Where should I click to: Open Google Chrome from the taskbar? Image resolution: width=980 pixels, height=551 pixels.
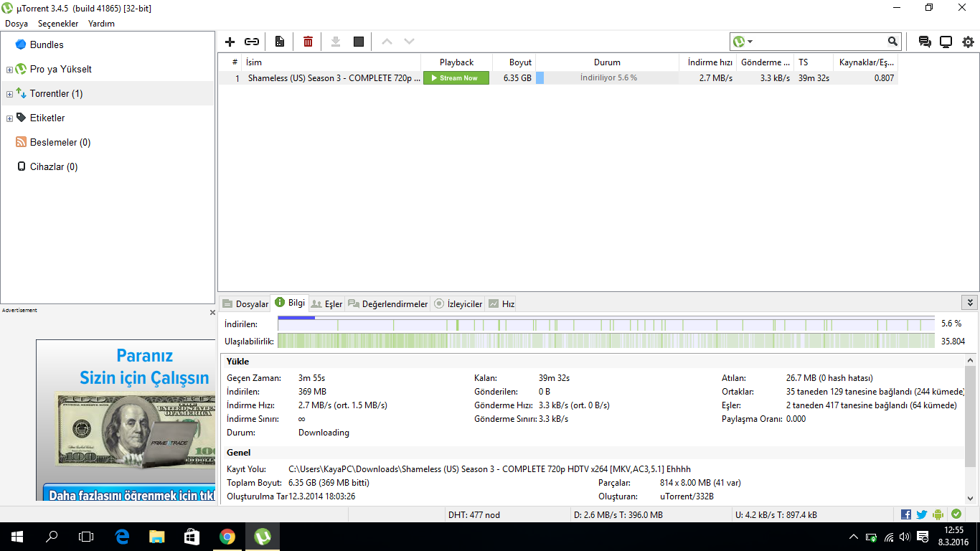227,536
